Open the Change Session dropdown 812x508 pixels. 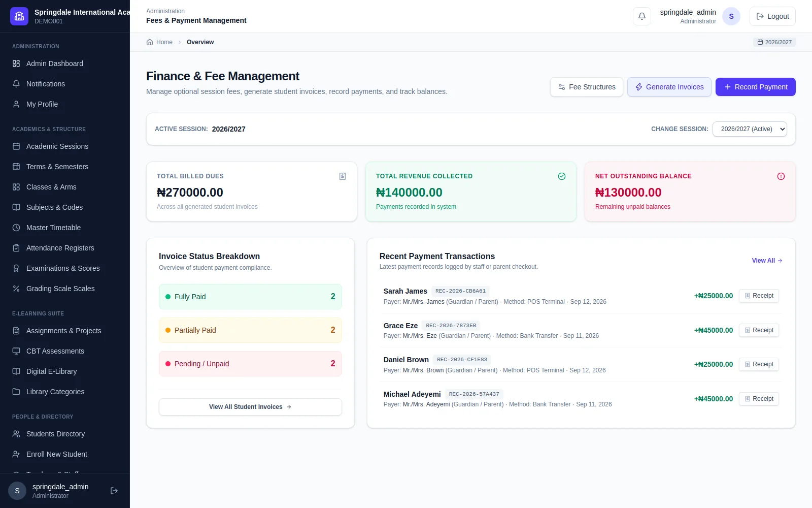(750, 129)
